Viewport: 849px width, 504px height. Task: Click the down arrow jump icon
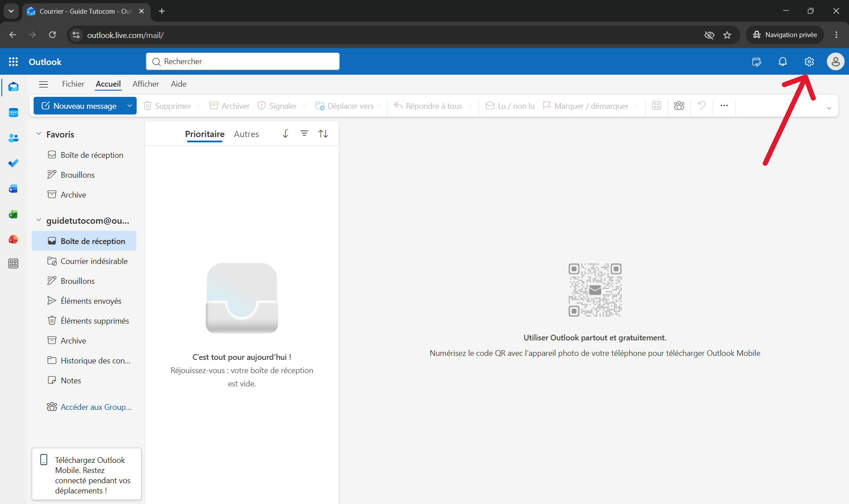285,134
